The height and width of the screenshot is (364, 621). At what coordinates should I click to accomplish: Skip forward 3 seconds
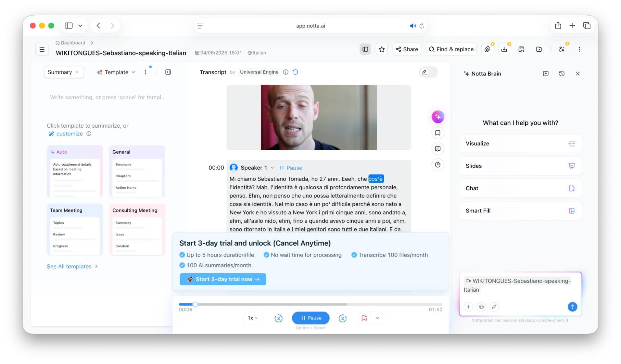[343, 318]
